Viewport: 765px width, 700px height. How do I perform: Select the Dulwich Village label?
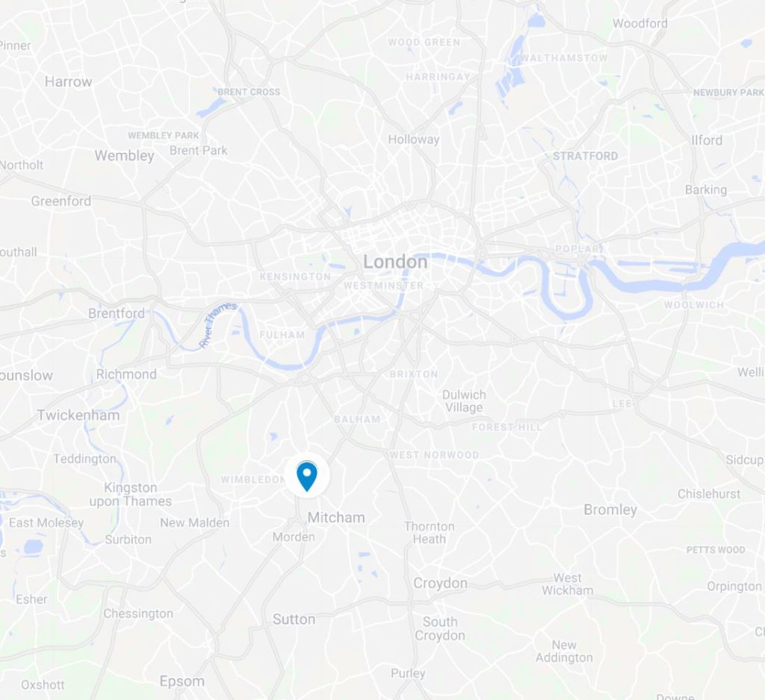click(x=464, y=401)
